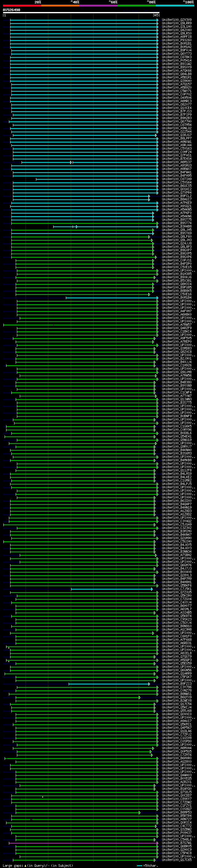Click the UniRef100_Q0RIC4 label
The image size is (197, 868).
click(x=177, y=822)
